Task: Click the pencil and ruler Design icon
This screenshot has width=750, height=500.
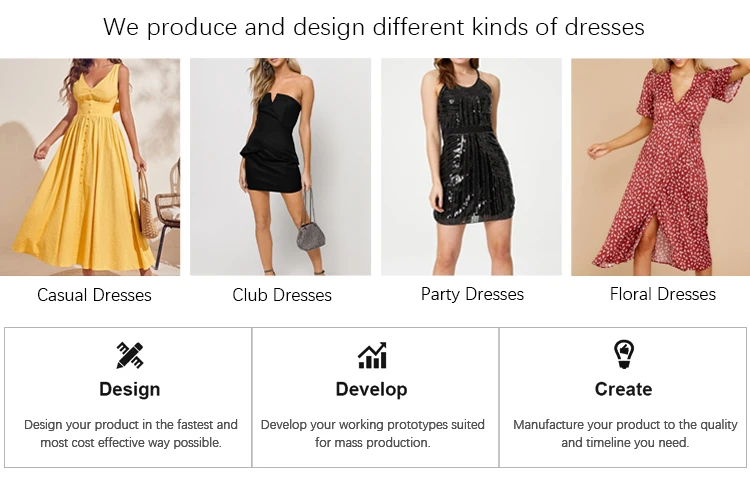Action: [x=130, y=355]
